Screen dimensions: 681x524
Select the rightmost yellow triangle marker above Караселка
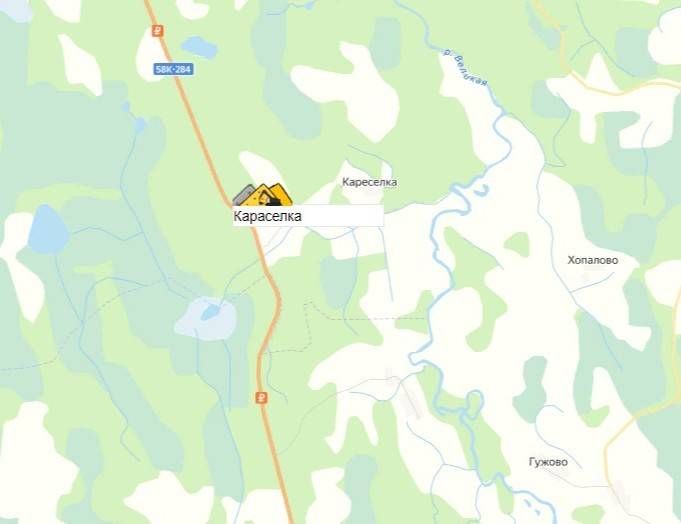tap(282, 195)
